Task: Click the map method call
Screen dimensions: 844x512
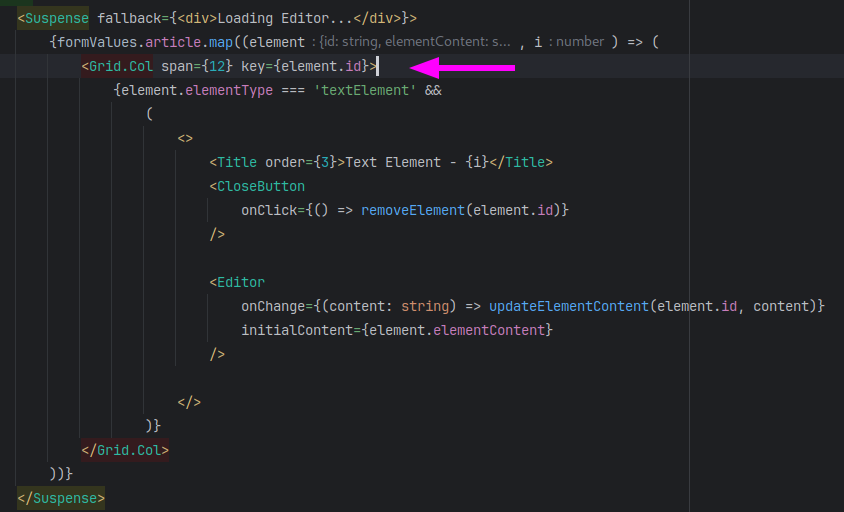Action: pyautogui.click(x=221, y=42)
